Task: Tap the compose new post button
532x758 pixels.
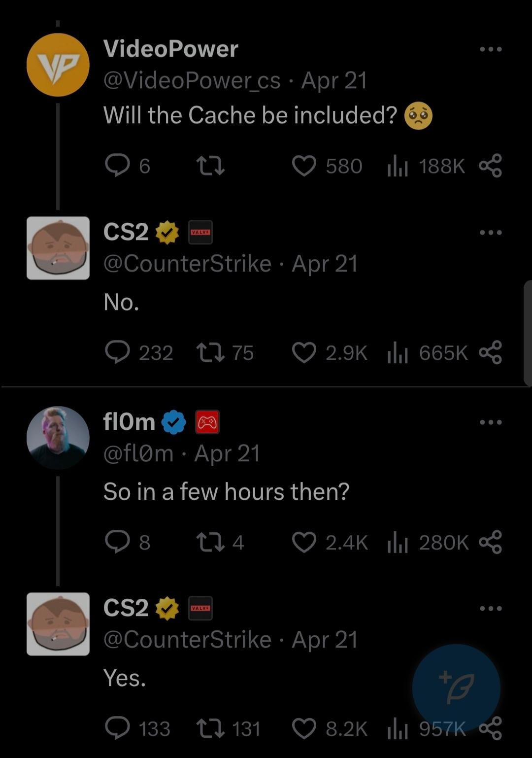Action: [x=456, y=688]
